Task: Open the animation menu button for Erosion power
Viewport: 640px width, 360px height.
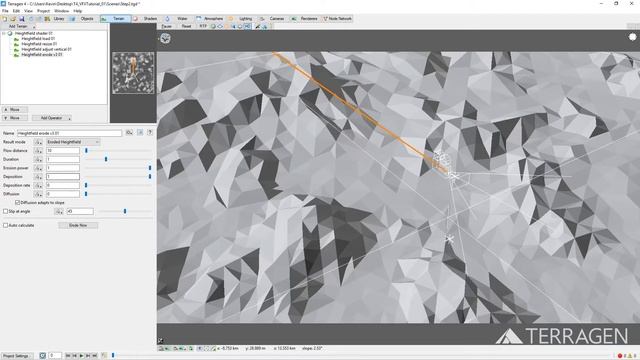Action: (38, 168)
